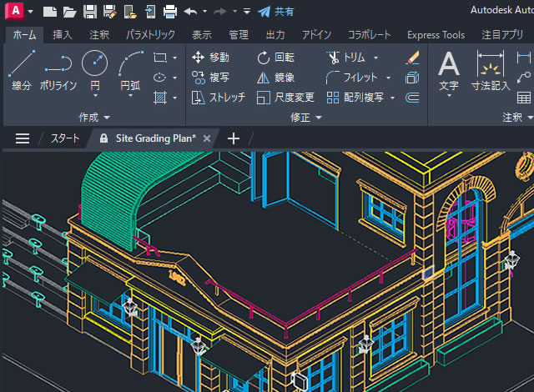Click the フィレット fillet tool
This screenshot has width=534, height=392.
click(x=352, y=78)
